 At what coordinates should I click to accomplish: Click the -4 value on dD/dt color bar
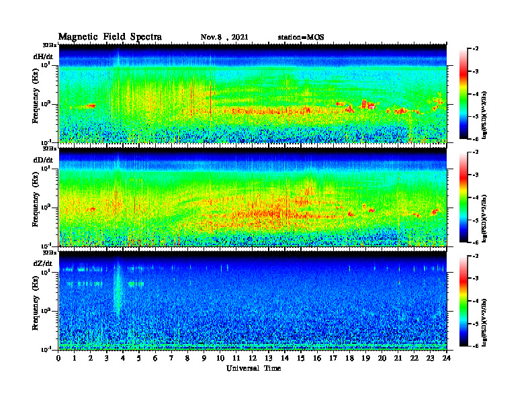[476, 197]
